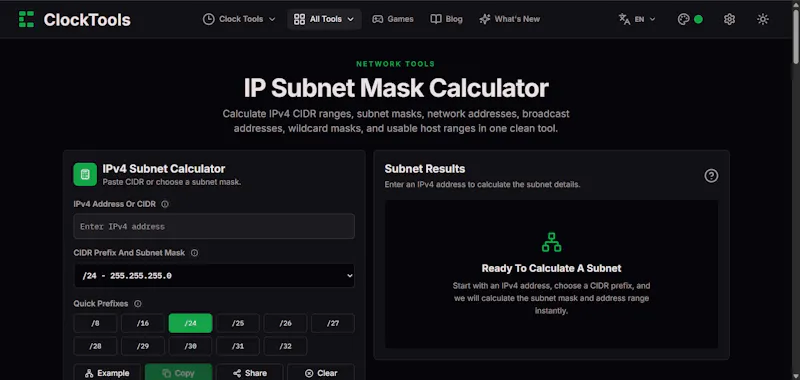The width and height of the screenshot is (800, 380).
Task: Toggle light mode with the sun icon
Action: tap(763, 19)
